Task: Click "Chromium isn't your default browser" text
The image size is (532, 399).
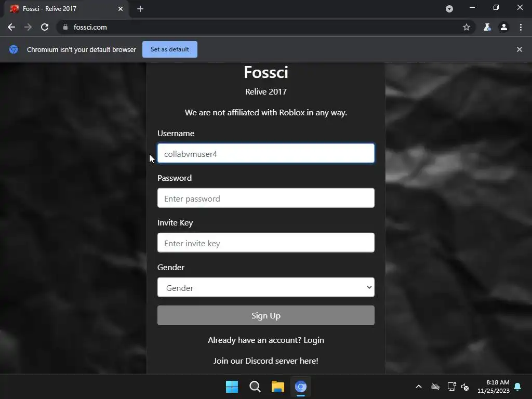Action: (82, 49)
